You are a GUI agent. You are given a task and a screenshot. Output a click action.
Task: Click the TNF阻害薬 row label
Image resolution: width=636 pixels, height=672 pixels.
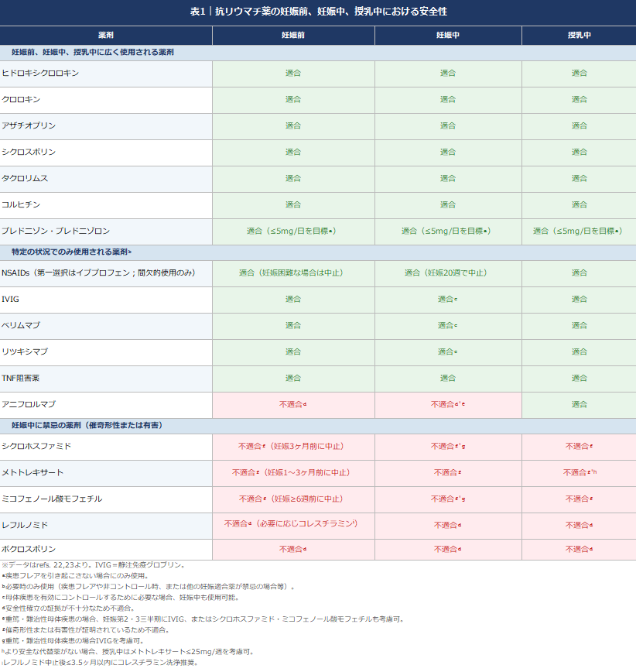tap(21, 378)
